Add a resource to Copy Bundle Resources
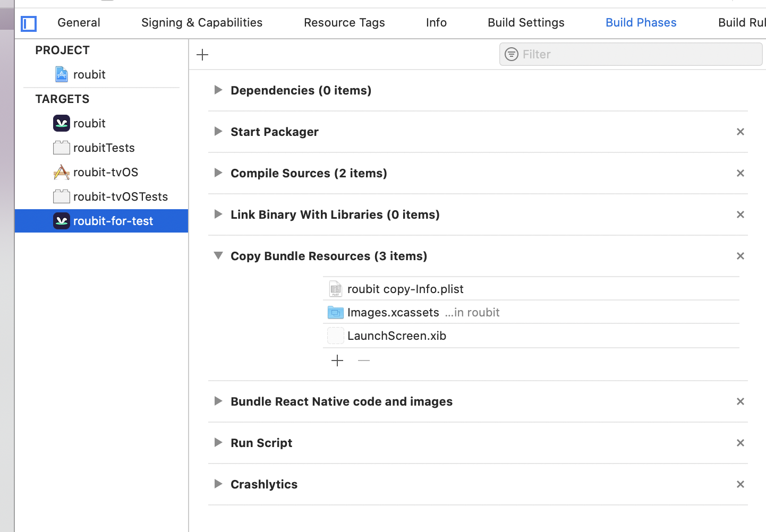This screenshot has width=766, height=532. 337,361
